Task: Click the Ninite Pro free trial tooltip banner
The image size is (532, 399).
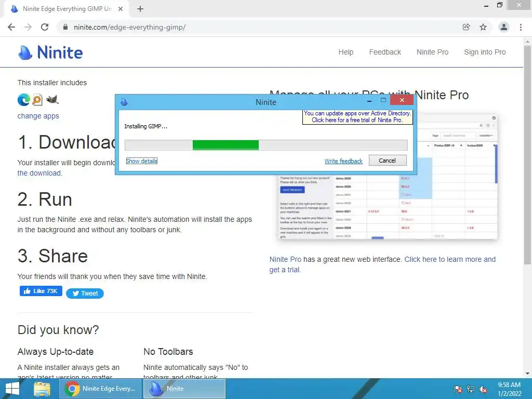Action: click(x=357, y=117)
